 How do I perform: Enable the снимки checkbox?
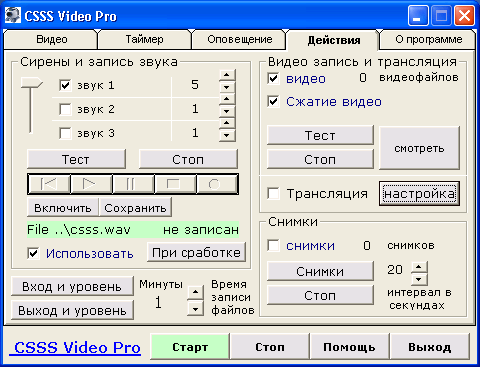pyautogui.click(x=273, y=246)
